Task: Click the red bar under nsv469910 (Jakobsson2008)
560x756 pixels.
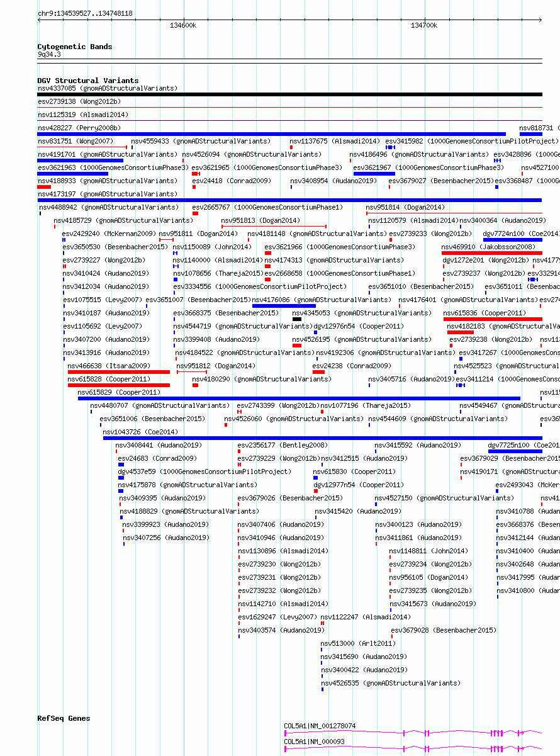Action: (492, 253)
